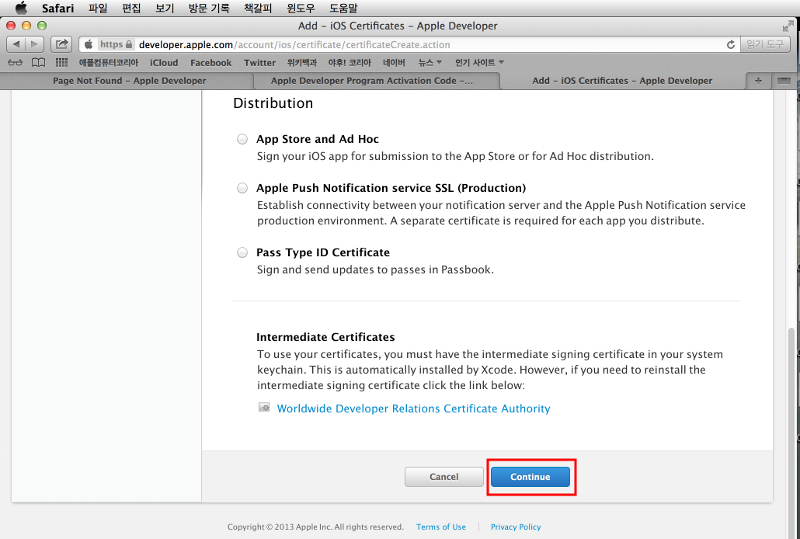The image size is (800, 539).
Task: Open the 애플컴퓨터코리아 bookmark
Action: click(108, 62)
